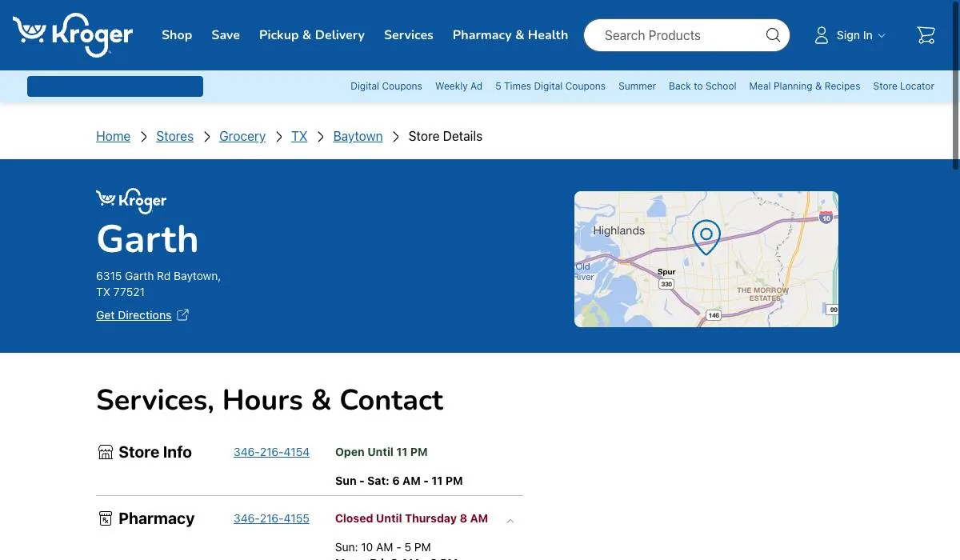Screen dimensions: 960x560
Task: Open the shopping cart icon
Action: pyautogui.click(x=926, y=35)
